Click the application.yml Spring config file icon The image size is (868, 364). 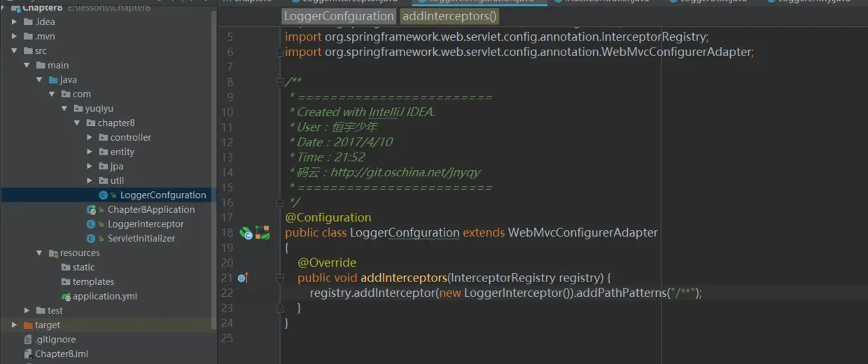tap(66, 296)
